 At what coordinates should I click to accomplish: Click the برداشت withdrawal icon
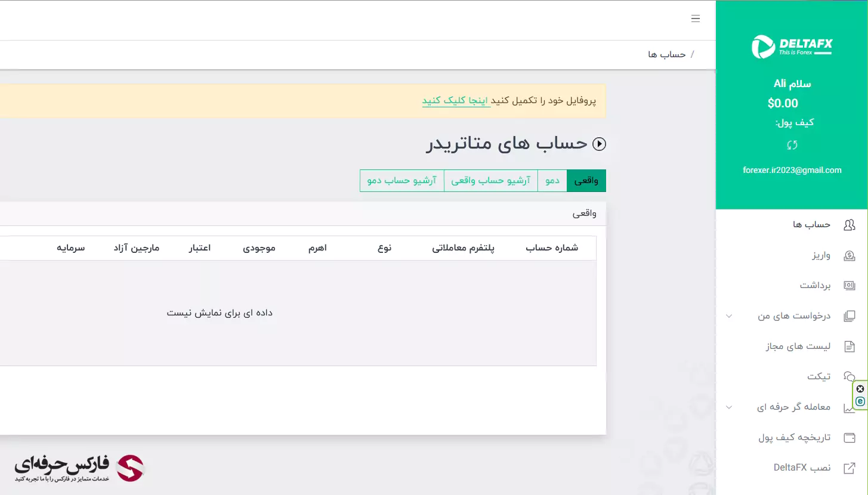(850, 286)
